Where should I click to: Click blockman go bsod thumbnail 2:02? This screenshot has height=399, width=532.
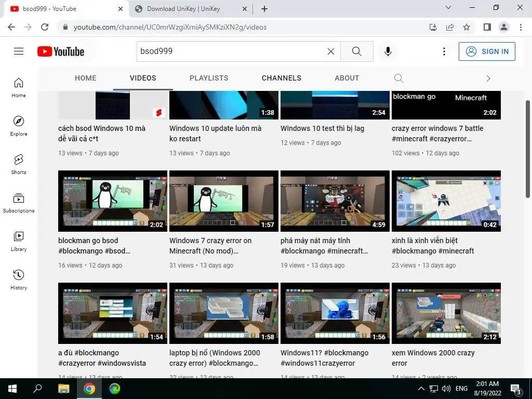coord(113,201)
